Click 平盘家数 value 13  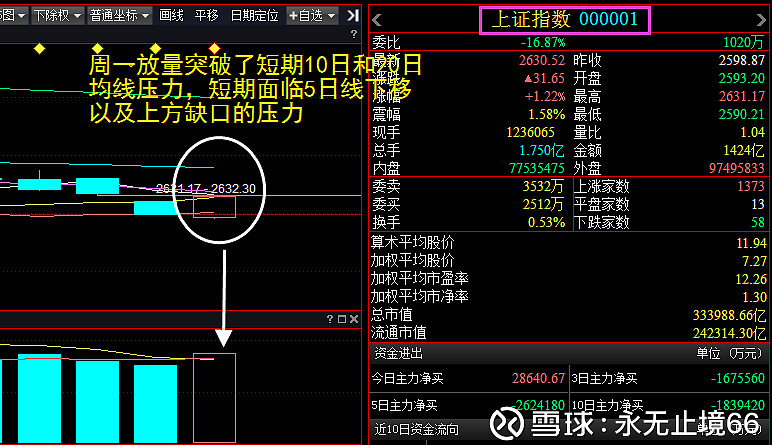coord(758,204)
